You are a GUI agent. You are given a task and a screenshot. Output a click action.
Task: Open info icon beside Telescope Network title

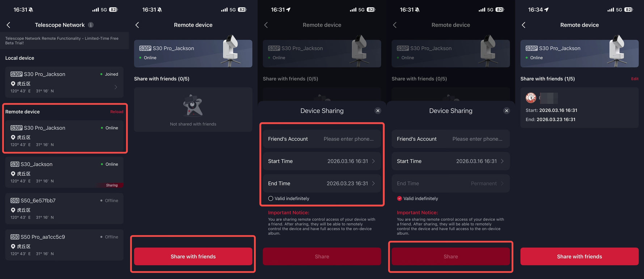tap(91, 25)
